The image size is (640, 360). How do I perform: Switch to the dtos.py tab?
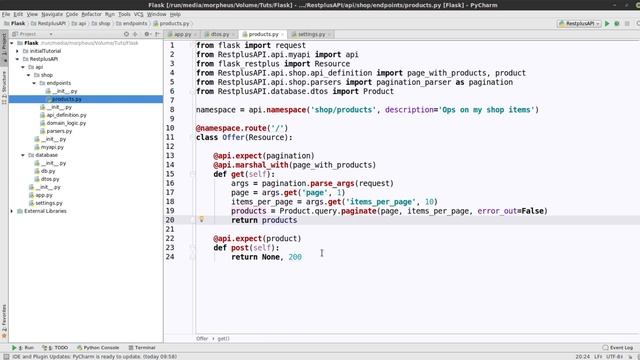220,35
